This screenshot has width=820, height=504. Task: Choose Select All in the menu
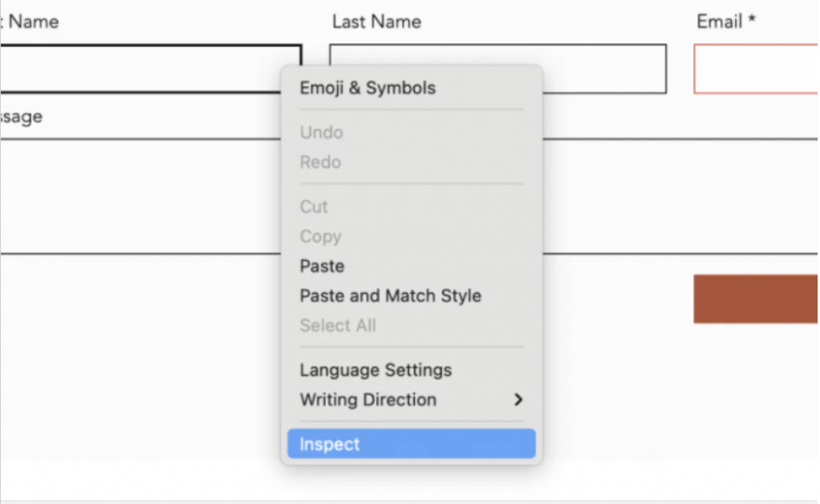(338, 326)
